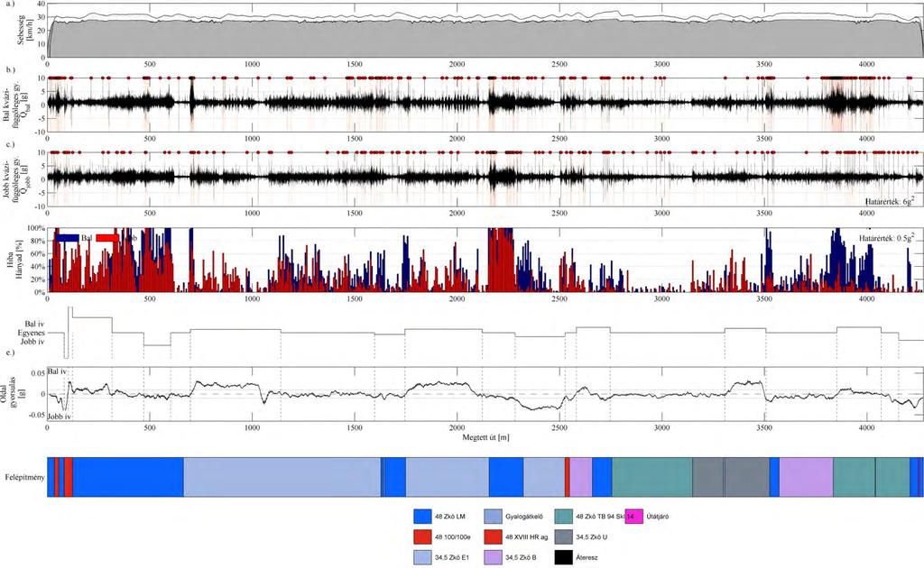Click the '34,5 Zkő E1' legend label
This screenshot has width=924, height=568.
452,557
